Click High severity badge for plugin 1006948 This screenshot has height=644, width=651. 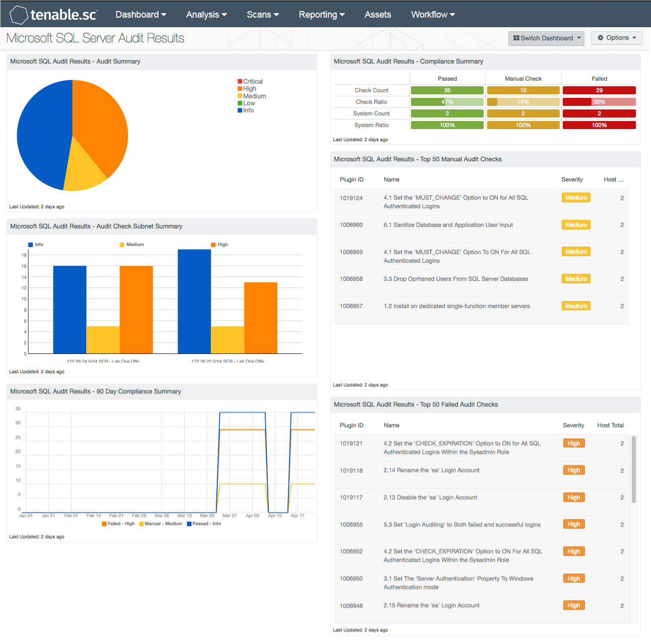[x=574, y=606]
